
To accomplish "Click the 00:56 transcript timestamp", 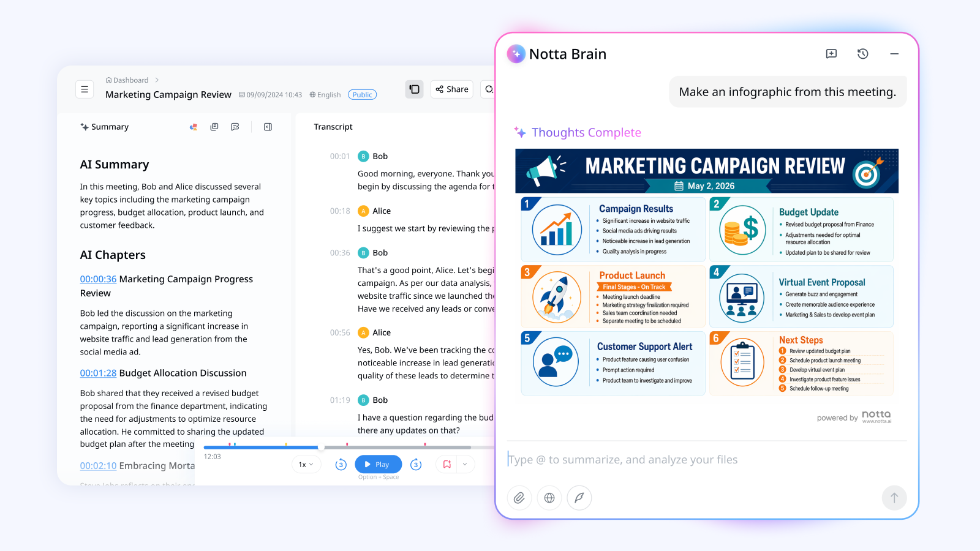I will (x=340, y=333).
